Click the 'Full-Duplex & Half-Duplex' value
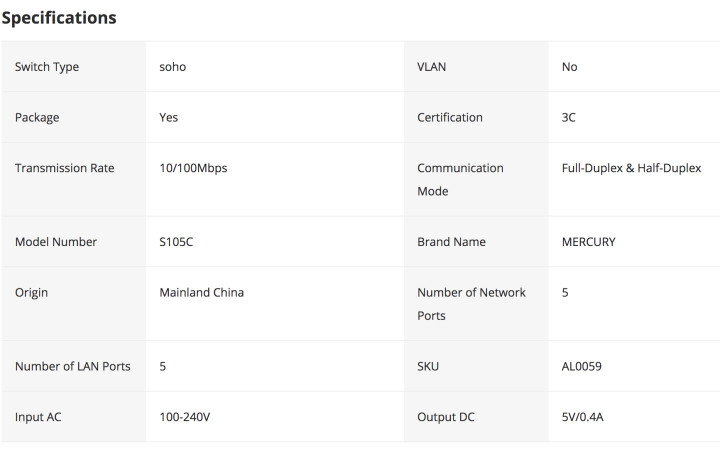720x468 pixels. pyautogui.click(x=631, y=168)
